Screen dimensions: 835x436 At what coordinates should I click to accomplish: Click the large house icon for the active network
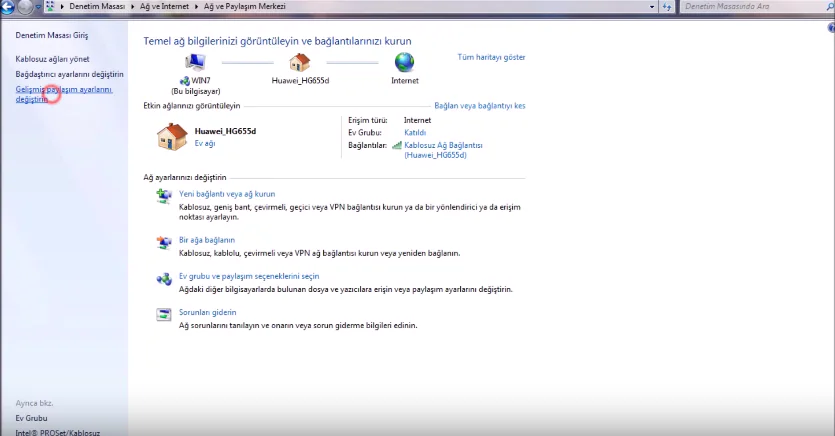coord(172,137)
